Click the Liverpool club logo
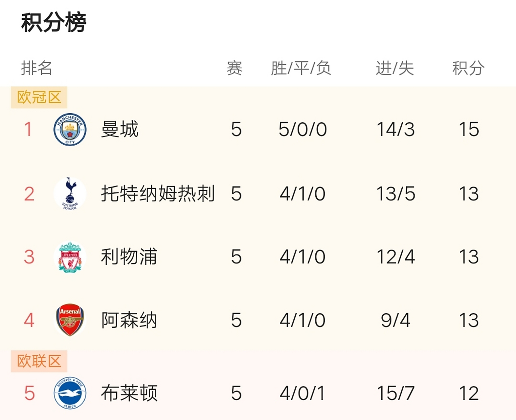This screenshot has width=516, height=420. pyautogui.click(x=69, y=257)
